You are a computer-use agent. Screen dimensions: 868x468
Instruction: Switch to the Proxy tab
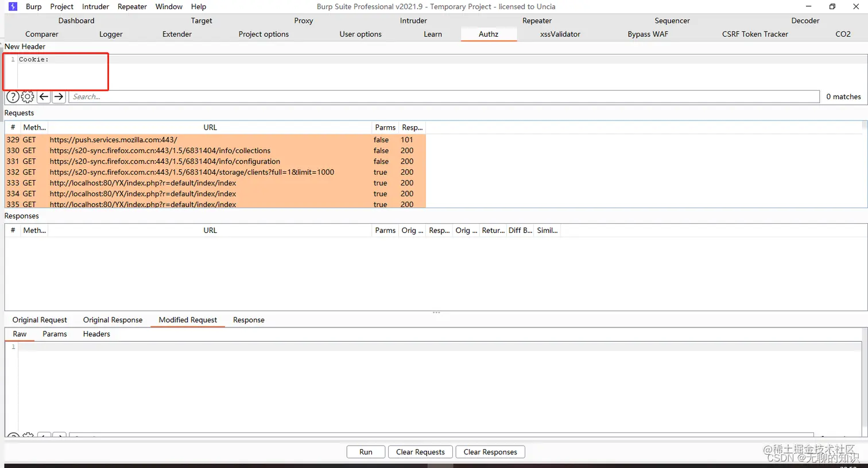304,20
